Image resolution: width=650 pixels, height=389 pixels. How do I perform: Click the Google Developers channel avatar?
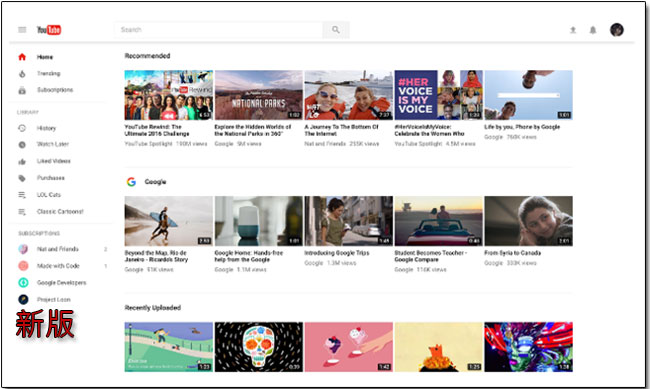(x=23, y=282)
